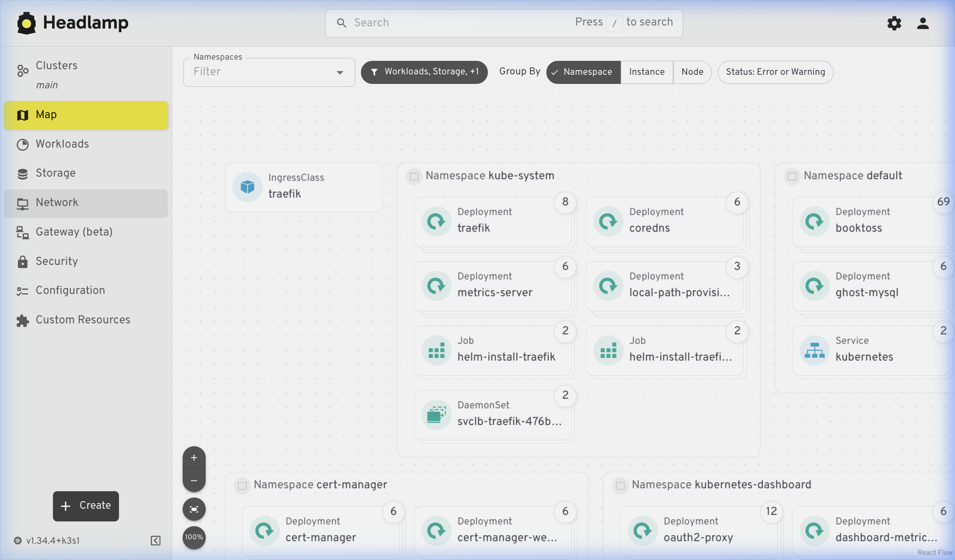Image resolution: width=955 pixels, height=560 pixels.
Task: Toggle the cert-manager namespace checkbox
Action: coord(242,486)
